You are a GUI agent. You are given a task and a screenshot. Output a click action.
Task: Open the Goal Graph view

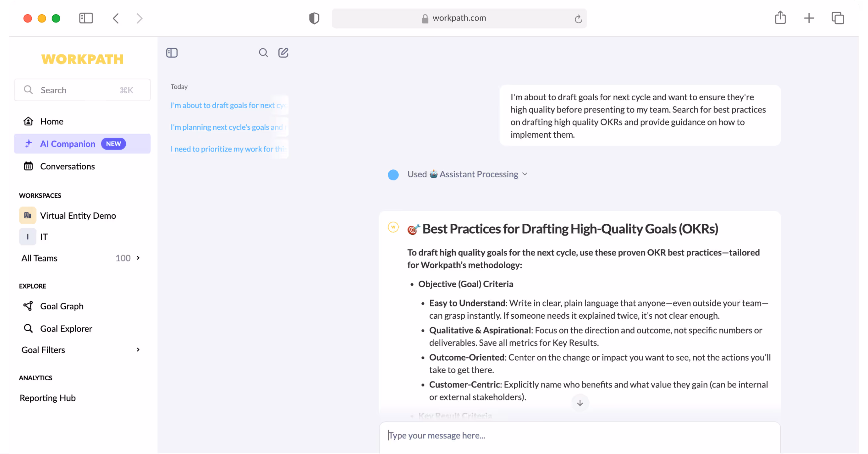pyautogui.click(x=62, y=306)
